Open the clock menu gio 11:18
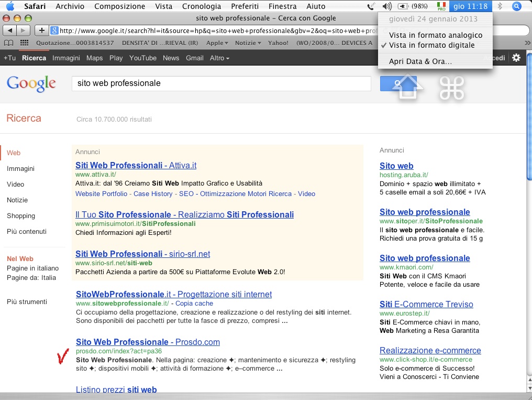 470,6
